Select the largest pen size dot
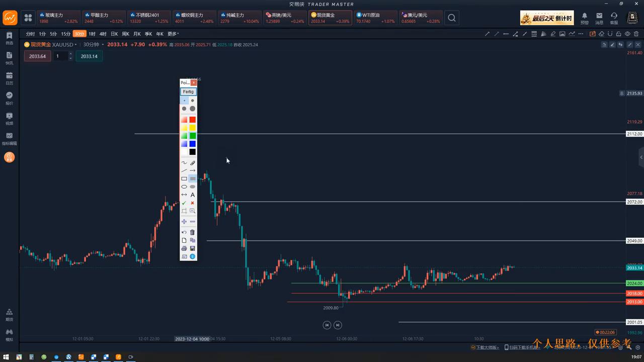 pyautogui.click(x=192, y=109)
